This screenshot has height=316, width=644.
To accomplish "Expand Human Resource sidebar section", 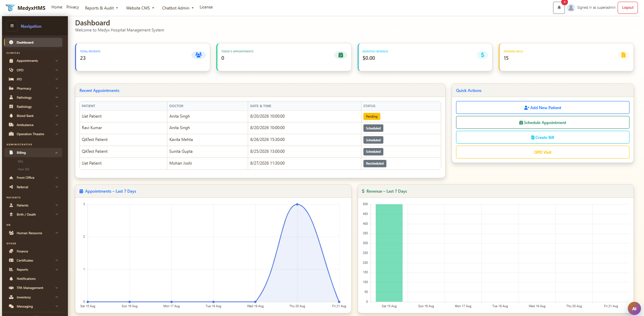I will click(x=33, y=233).
